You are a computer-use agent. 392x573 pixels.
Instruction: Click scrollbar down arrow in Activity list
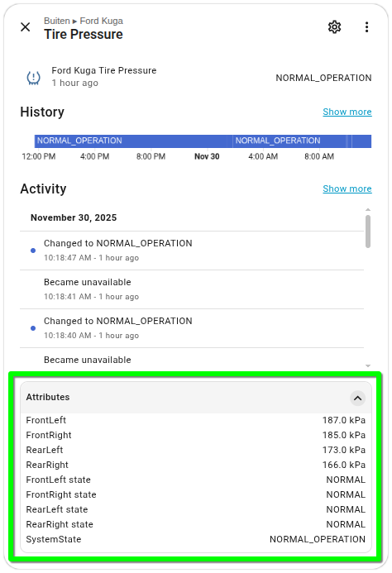[368, 365]
